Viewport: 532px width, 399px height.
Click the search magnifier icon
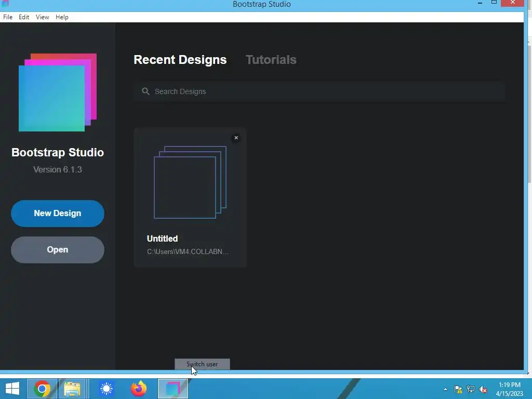(x=145, y=91)
